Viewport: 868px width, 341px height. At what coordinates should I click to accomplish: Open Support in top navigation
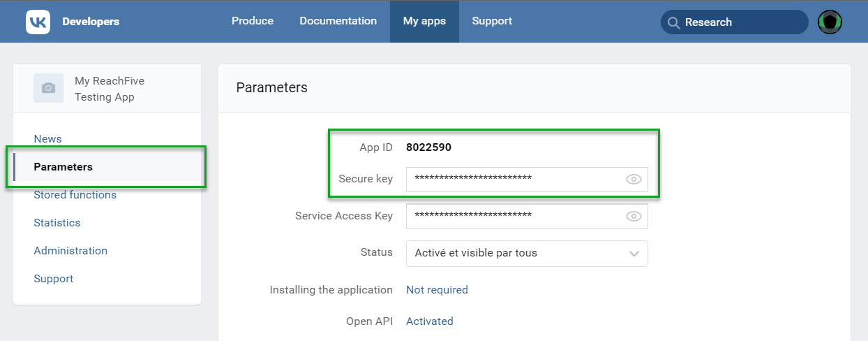pyautogui.click(x=492, y=21)
